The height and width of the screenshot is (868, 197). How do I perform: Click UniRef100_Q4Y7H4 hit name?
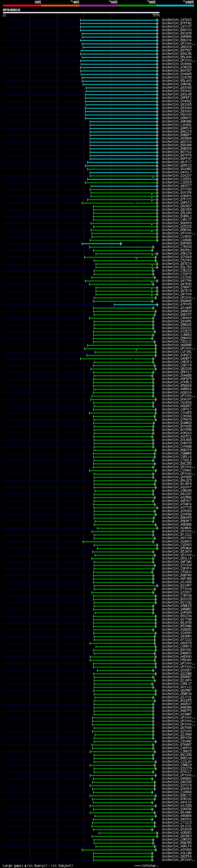pos(177,281)
